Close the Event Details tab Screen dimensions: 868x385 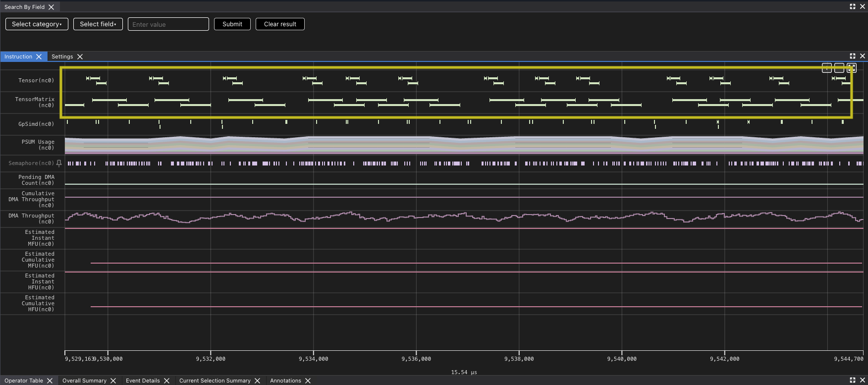[166, 381]
